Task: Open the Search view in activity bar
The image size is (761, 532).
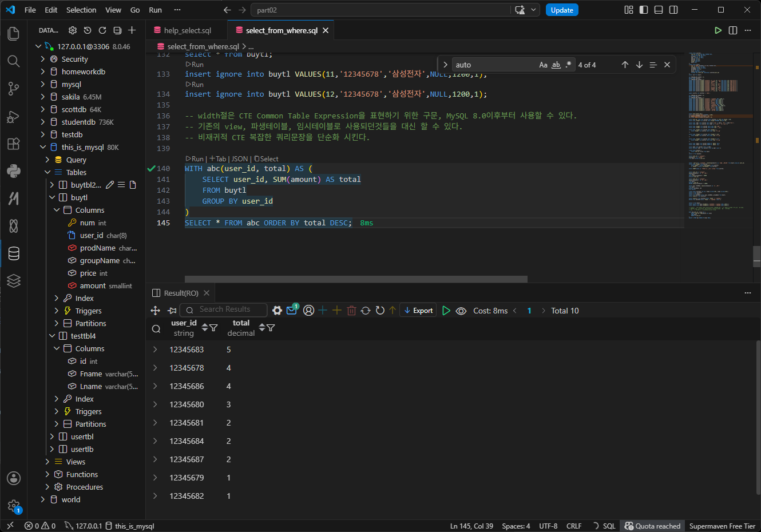Action: coord(14,61)
